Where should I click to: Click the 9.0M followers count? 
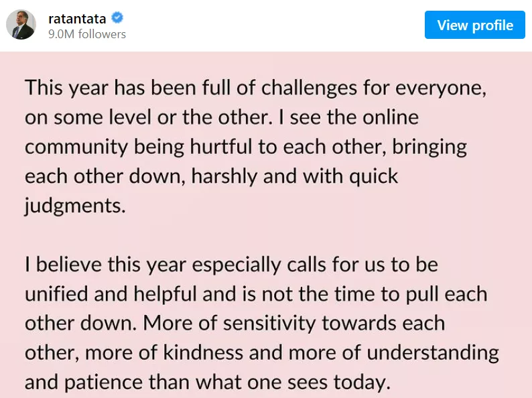87,34
